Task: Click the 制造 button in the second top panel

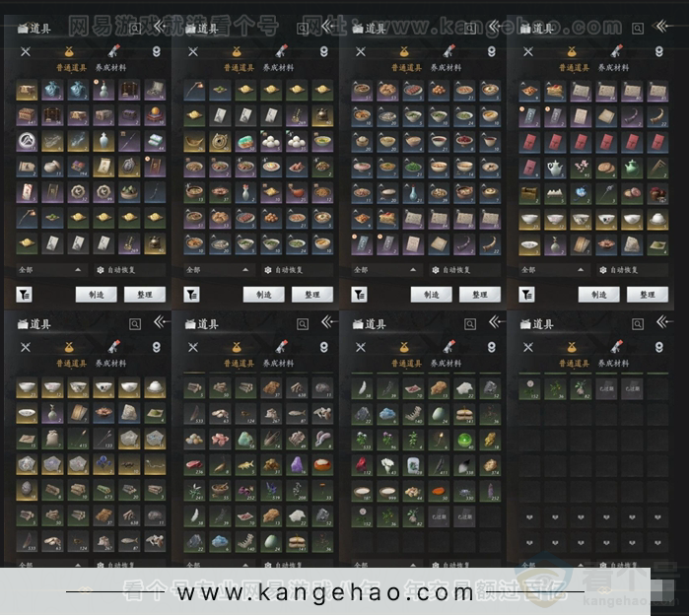Action: tap(263, 295)
